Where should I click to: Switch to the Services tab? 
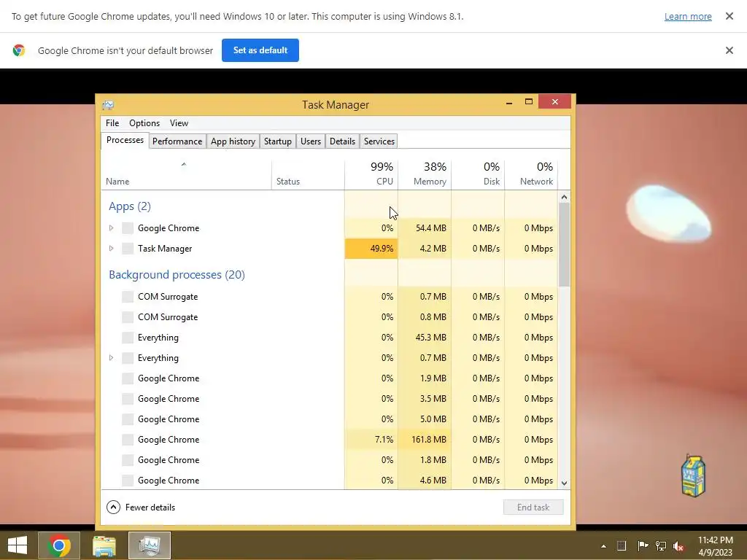pyautogui.click(x=379, y=141)
